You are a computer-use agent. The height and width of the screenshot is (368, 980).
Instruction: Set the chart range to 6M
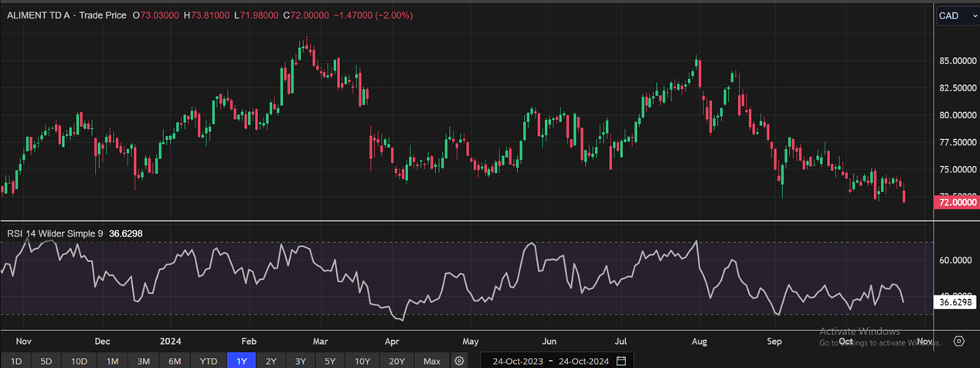coord(175,361)
